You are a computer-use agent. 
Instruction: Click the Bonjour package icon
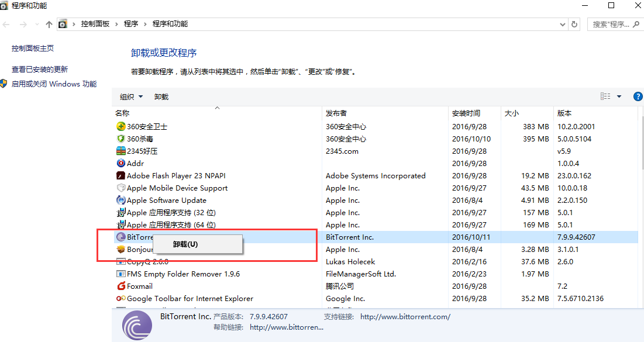[120, 250]
